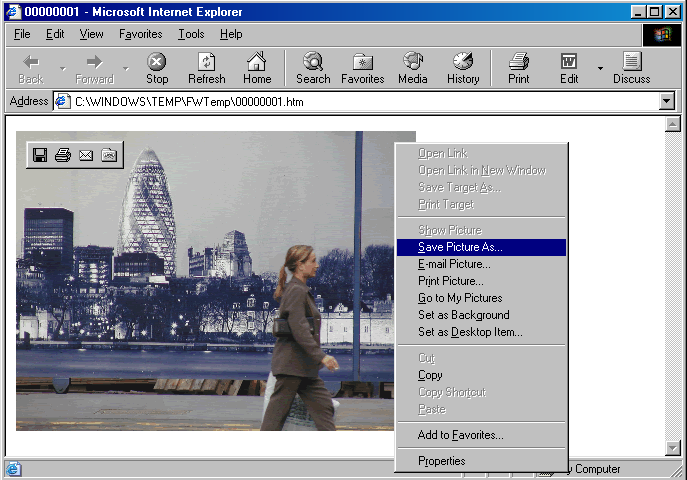Click the Stop toolbar icon
Image resolution: width=687 pixels, height=480 pixels.
(x=157, y=67)
